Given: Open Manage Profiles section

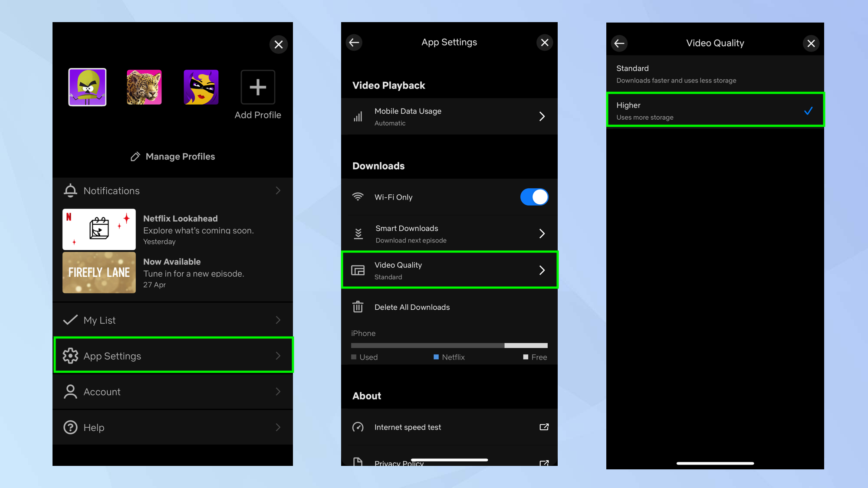Looking at the screenshot, I should coord(172,156).
